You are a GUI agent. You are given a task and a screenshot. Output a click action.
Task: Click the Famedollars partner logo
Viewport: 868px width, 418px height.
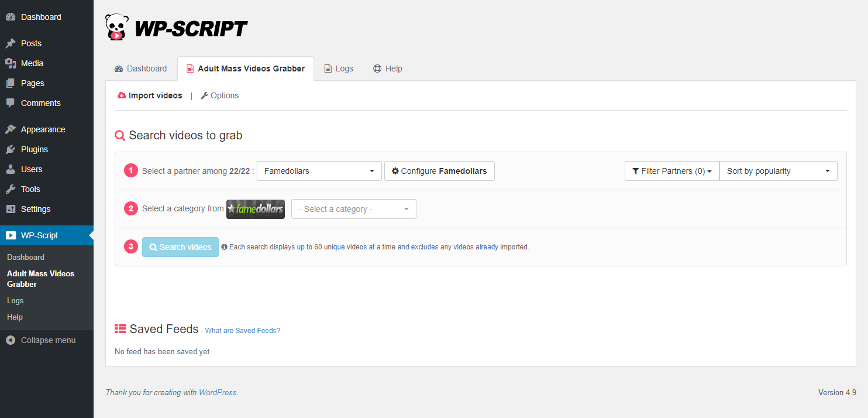[256, 209]
